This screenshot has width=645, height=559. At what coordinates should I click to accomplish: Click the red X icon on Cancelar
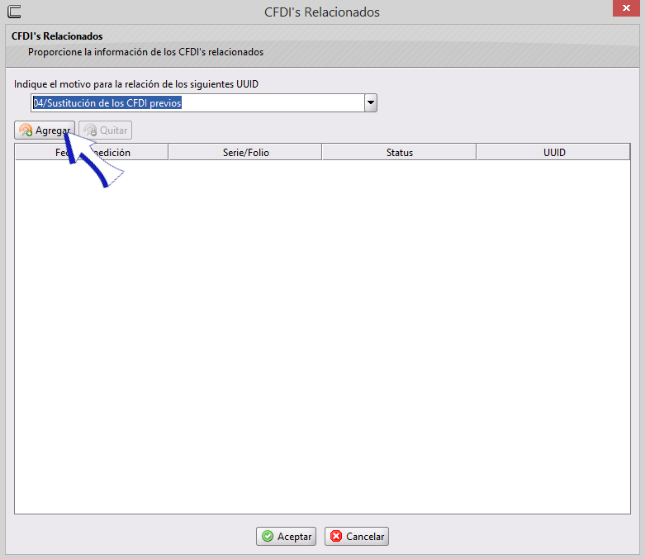[x=336, y=536]
